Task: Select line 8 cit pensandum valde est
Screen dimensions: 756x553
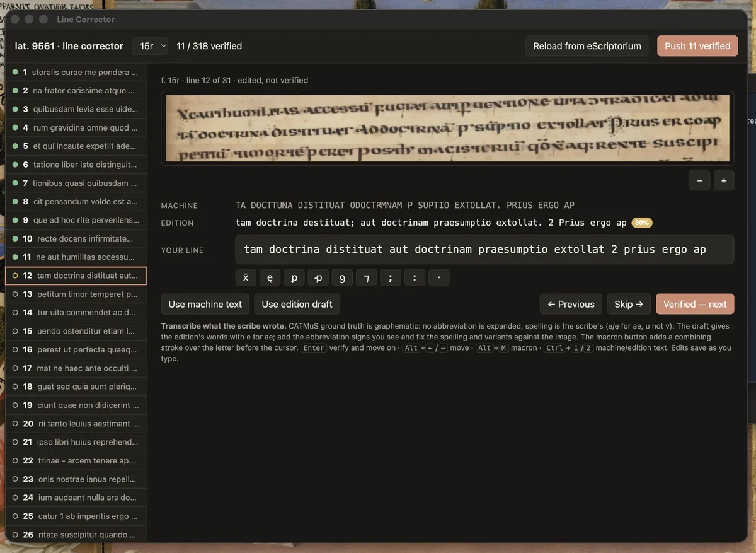Action: 76,202
